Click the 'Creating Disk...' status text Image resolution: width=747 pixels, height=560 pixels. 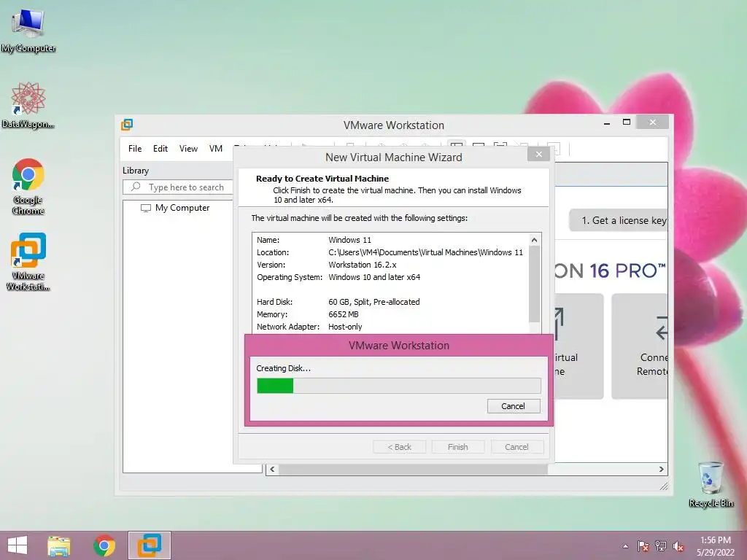284,368
